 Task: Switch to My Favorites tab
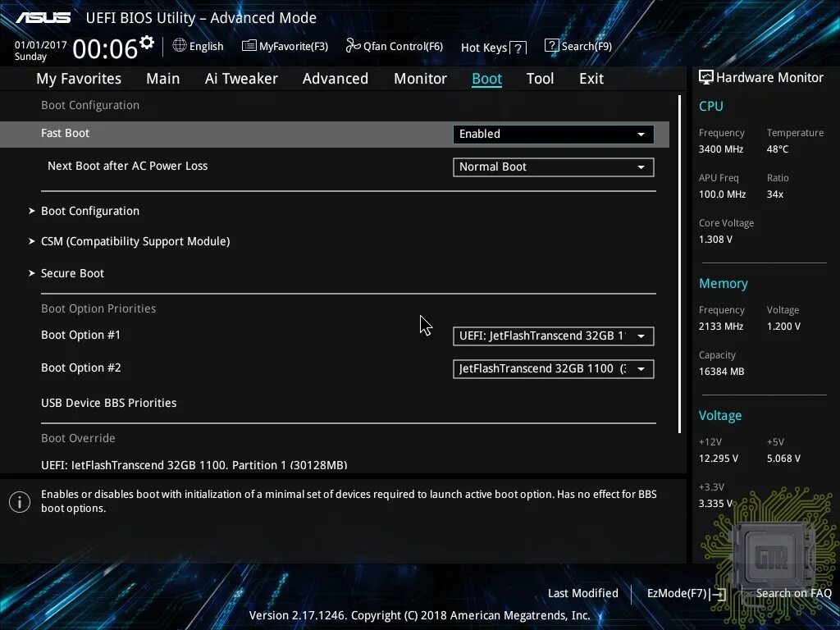79,79
